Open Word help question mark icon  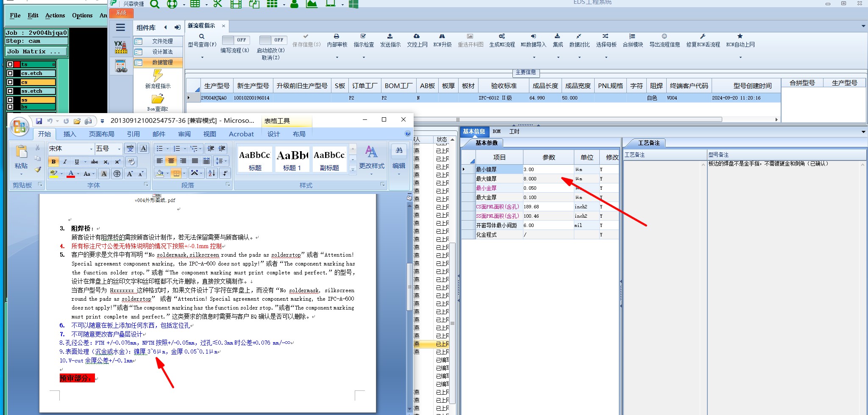point(408,134)
